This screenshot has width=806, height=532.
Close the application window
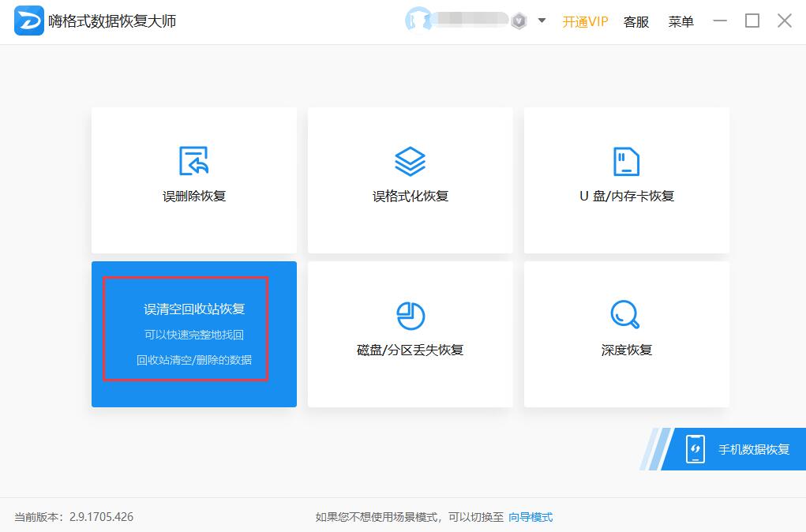[785, 21]
